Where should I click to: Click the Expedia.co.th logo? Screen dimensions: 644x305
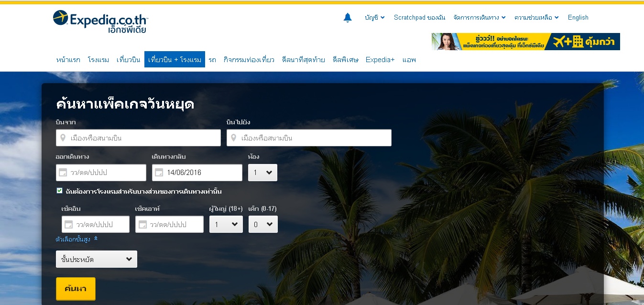101,22
